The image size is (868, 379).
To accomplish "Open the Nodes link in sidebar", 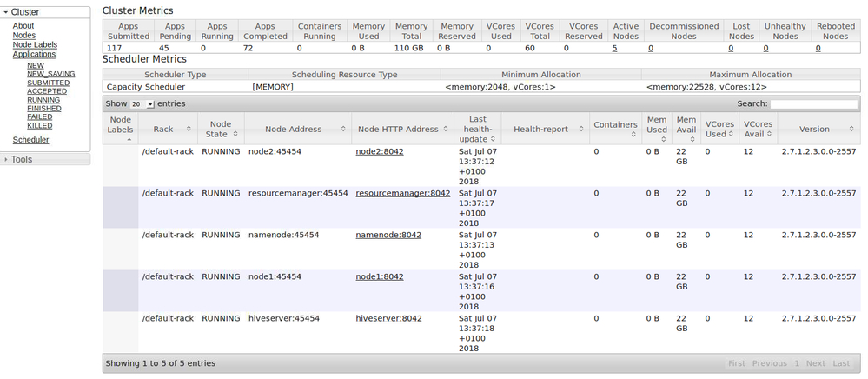I will [x=23, y=36].
